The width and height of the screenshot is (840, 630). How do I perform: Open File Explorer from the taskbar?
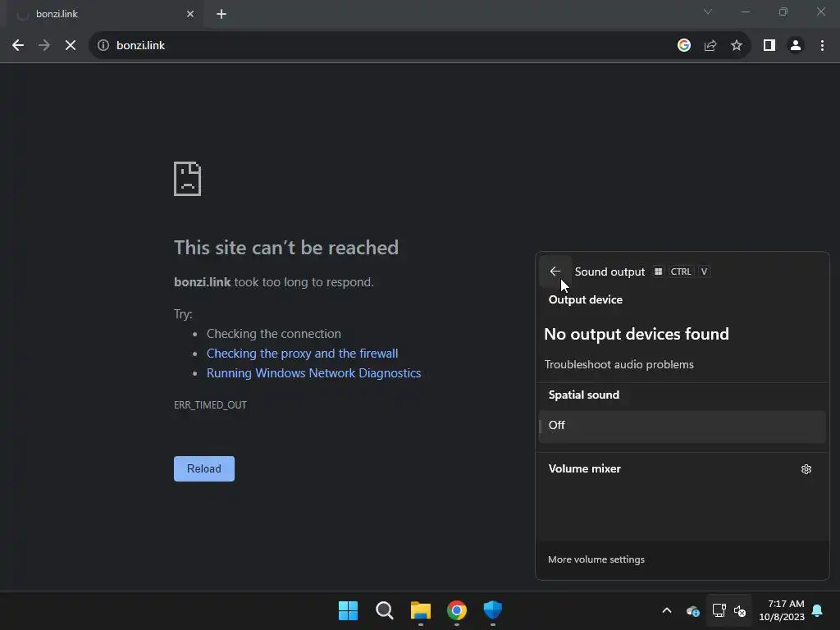[421, 610]
